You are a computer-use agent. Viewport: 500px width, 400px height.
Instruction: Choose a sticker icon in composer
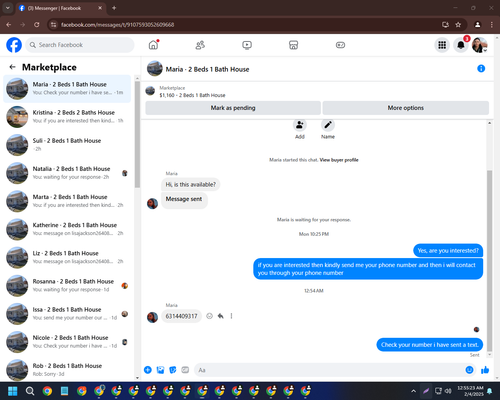click(173, 370)
